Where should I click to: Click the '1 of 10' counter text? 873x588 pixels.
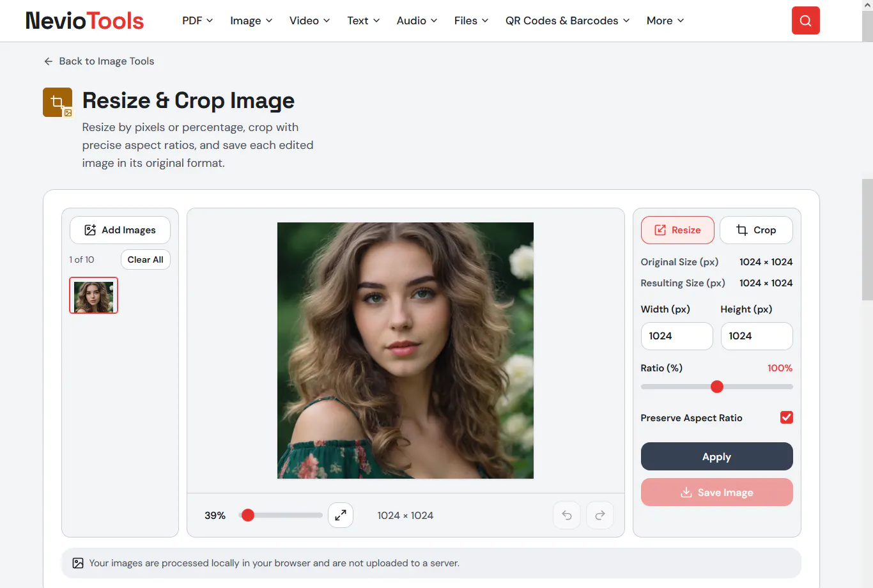[82, 259]
